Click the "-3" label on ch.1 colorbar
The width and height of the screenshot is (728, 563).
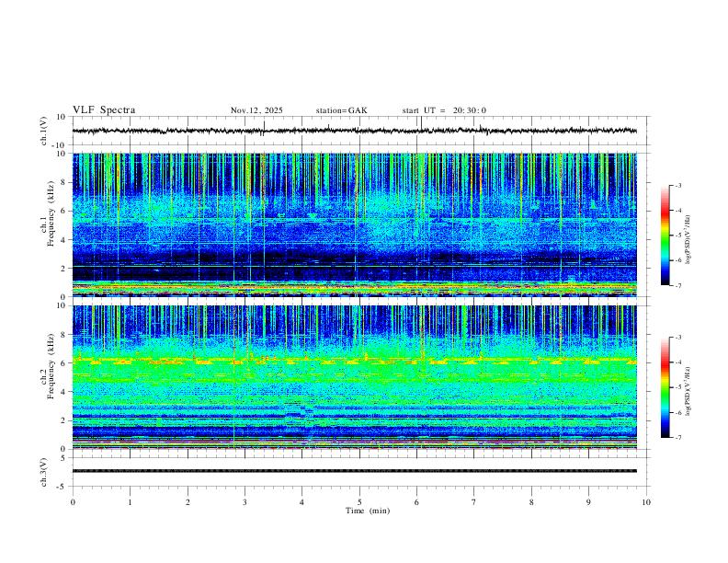677,185
